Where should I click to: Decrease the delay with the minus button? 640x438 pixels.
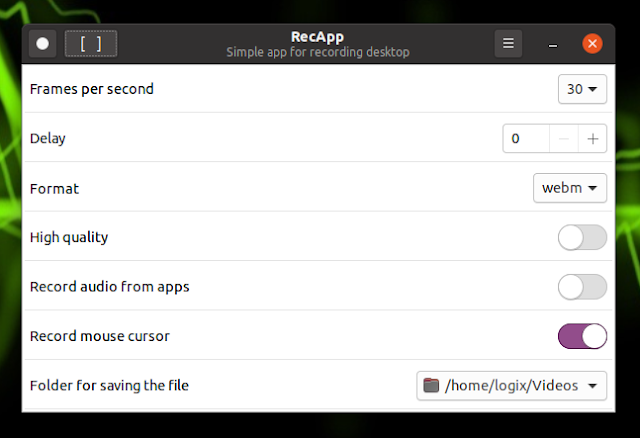(564, 139)
